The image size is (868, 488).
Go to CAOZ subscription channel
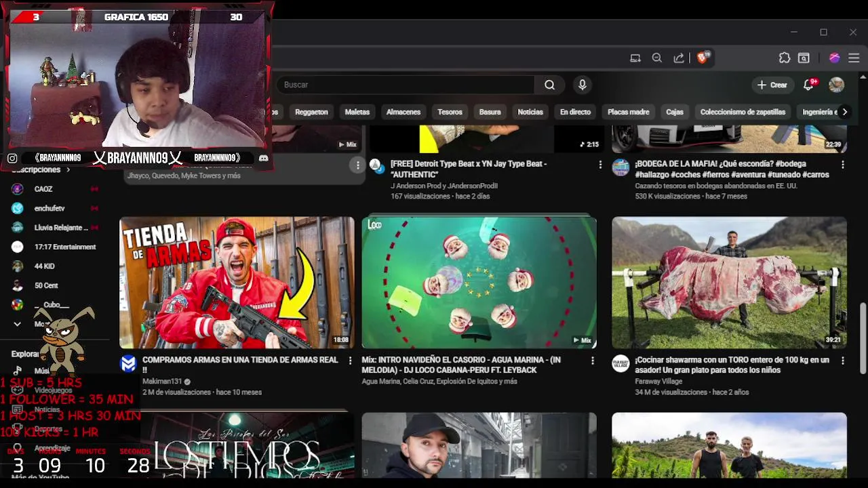tap(54, 189)
